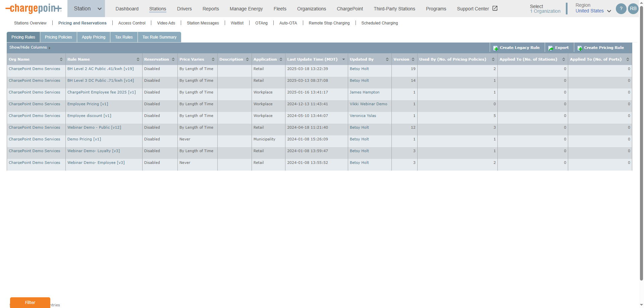
Task: Click the Export button label
Action: coord(562,48)
